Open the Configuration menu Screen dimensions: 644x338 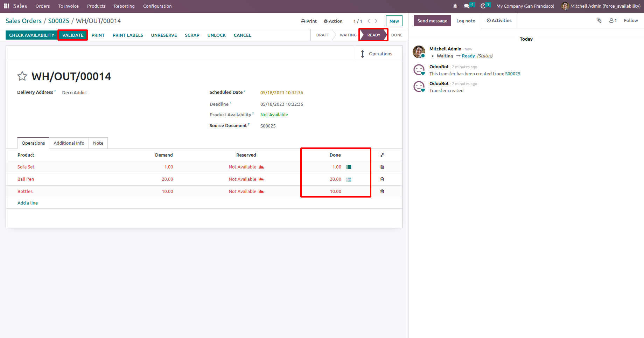click(x=157, y=6)
